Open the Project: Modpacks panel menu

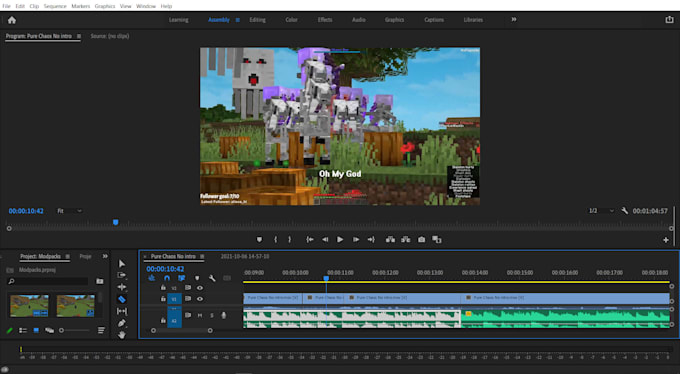click(67, 256)
